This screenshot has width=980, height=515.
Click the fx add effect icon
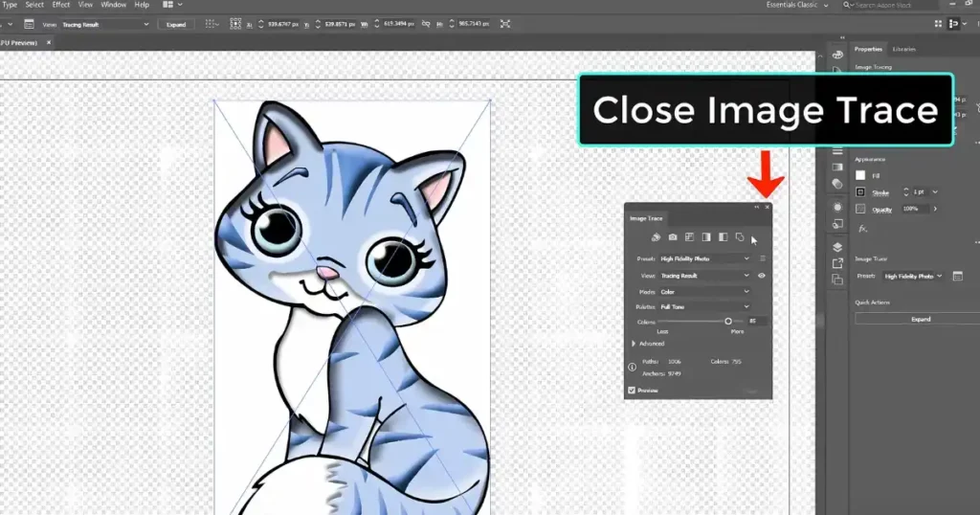(x=862, y=229)
